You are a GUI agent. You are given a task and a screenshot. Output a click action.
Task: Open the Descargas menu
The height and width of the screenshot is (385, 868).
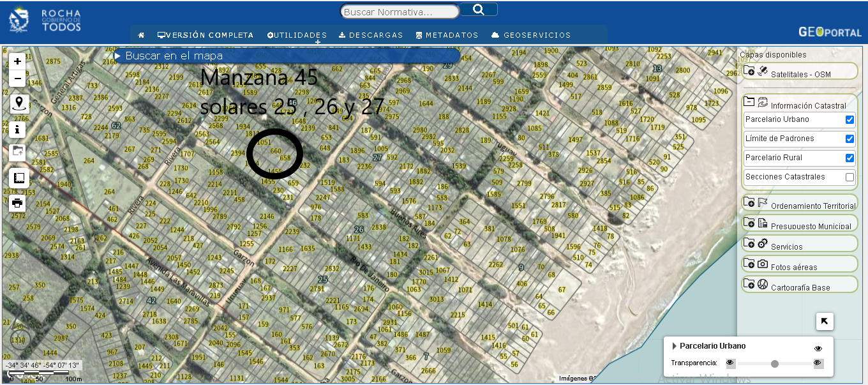coord(371,35)
